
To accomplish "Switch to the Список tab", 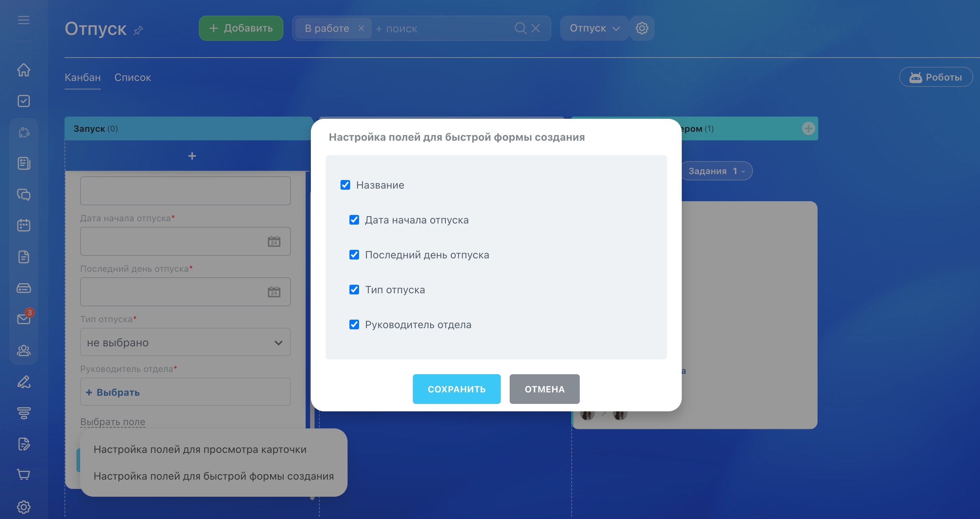I will pyautogui.click(x=132, y=77).
